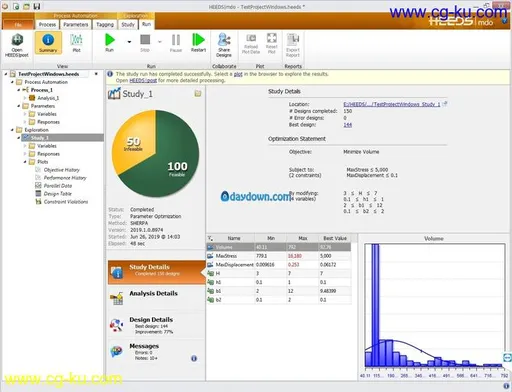Collapse the Process_1 tree node
This screenshot has height=392, width=512.
19,90
